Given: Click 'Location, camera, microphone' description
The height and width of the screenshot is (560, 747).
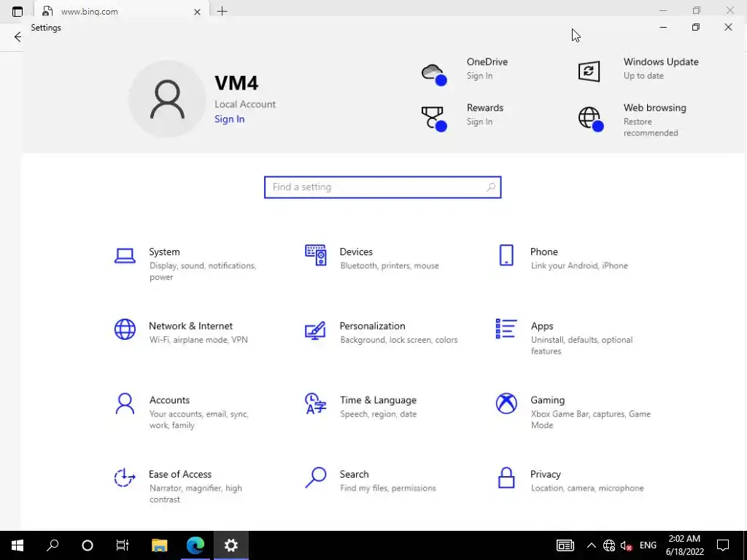Looking at the screenshot, I should pyautogui.click(x=587, y=489).
